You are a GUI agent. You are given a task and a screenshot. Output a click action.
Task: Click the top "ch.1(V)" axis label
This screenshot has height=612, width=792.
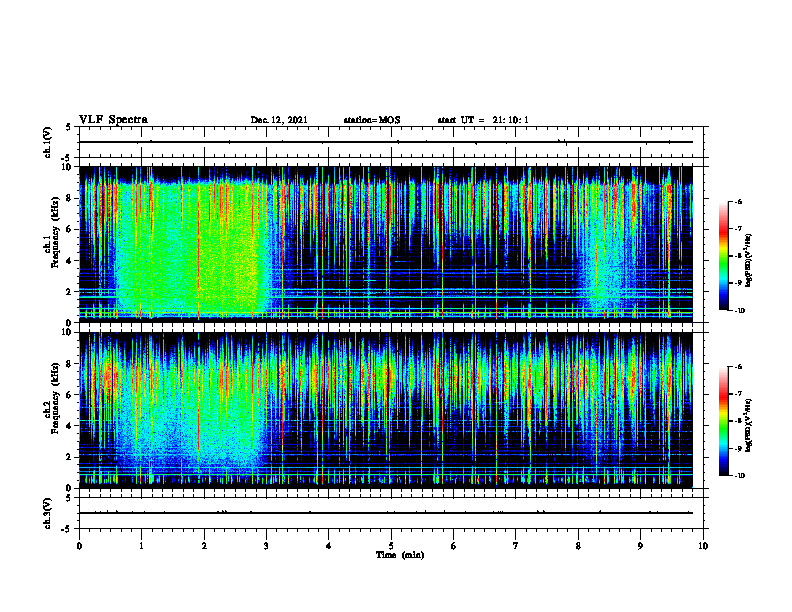pos(48,142)
